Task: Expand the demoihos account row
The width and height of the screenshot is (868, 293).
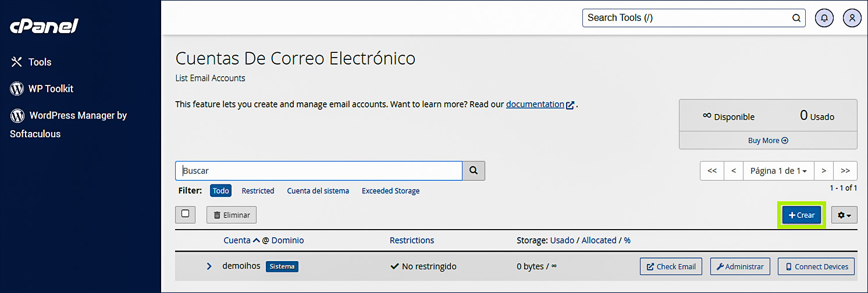Action: [209, 266]
